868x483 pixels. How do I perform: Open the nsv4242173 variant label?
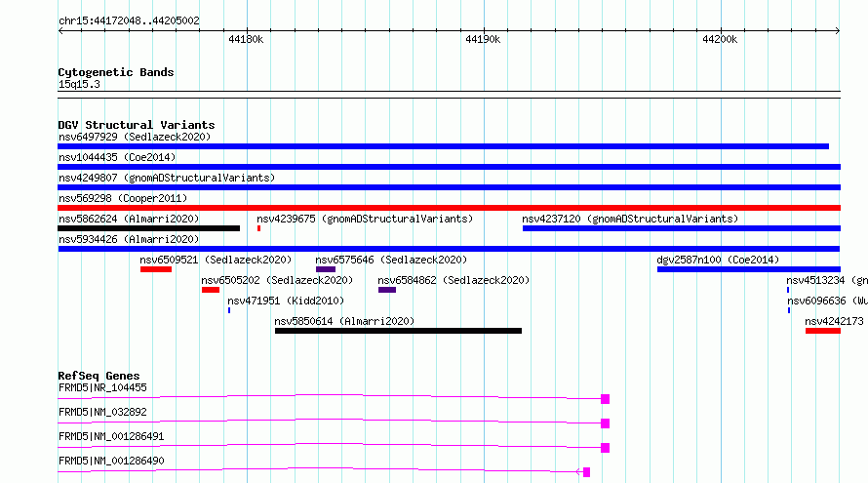[834, 321]
